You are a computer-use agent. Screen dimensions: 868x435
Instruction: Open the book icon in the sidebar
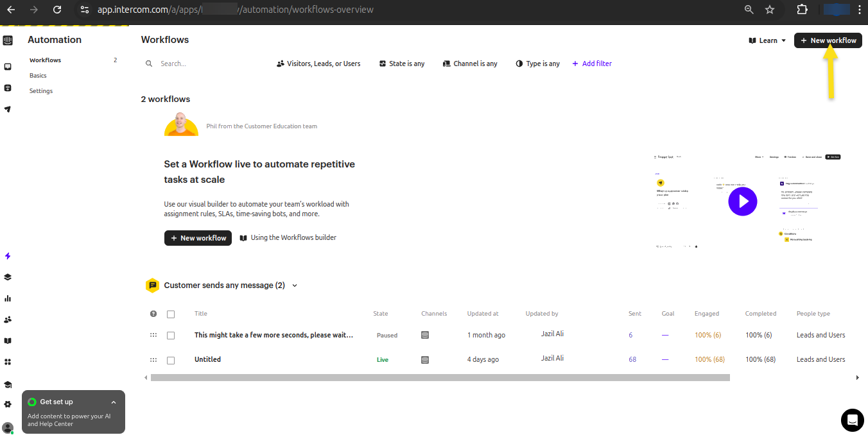[8, 341]
